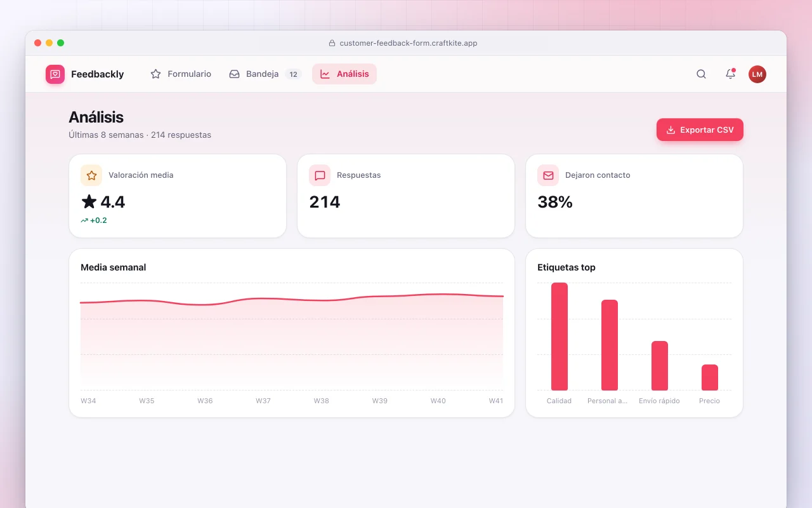The height and width of the screenshot is (508, 812).
Task: Click the Exportar CSV button
Action: coord(700,130)
